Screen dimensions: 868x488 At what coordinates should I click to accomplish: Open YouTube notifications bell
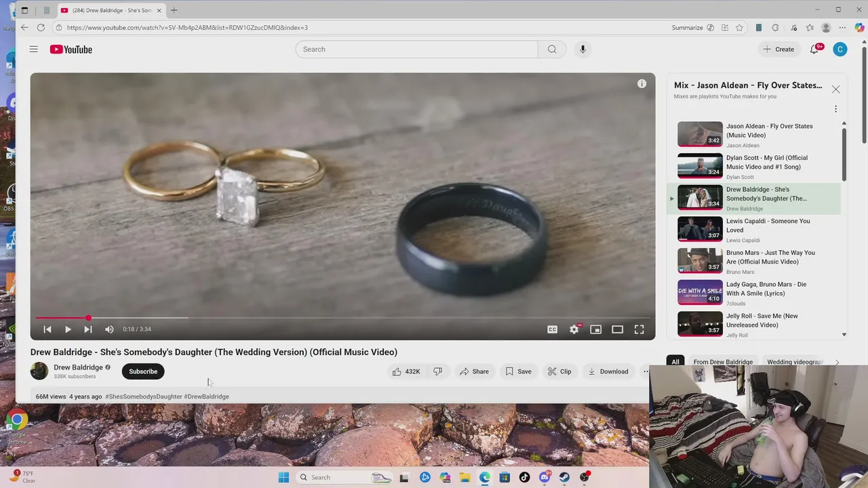[x=814, y=49]
